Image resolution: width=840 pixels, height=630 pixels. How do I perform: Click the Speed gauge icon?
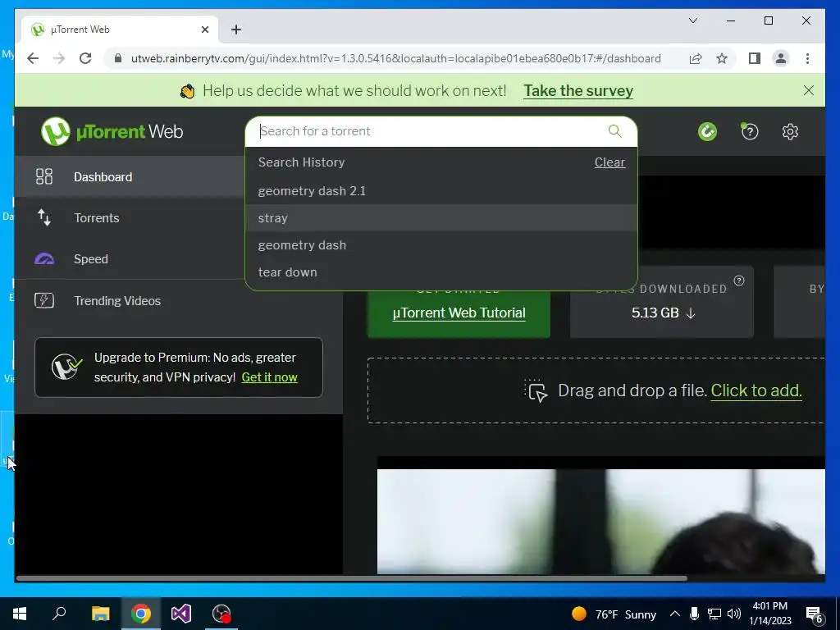click(x=44, y=259)
